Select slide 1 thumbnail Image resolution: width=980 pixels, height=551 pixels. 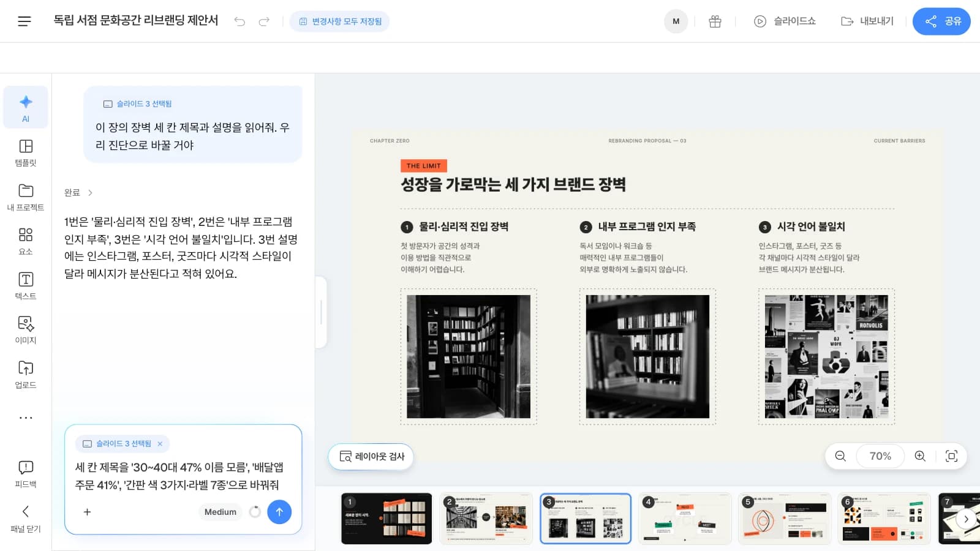pyautogui.click(x=386, y=519)
